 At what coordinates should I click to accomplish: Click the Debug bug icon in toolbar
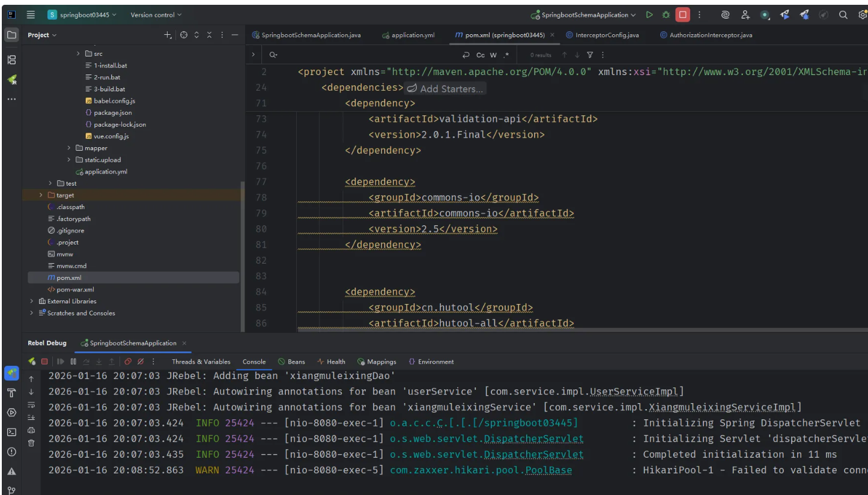click(666, 14)
